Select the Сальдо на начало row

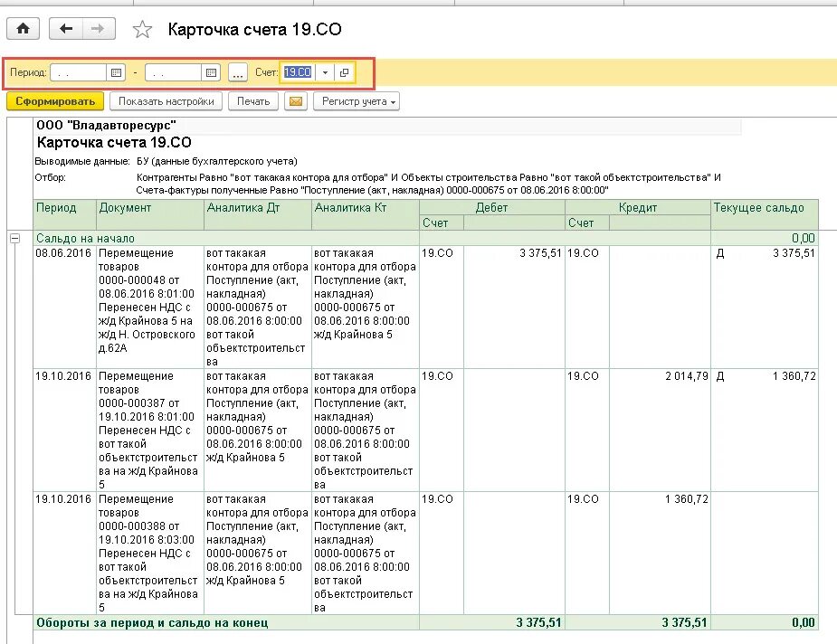click(x=425, y=239)
